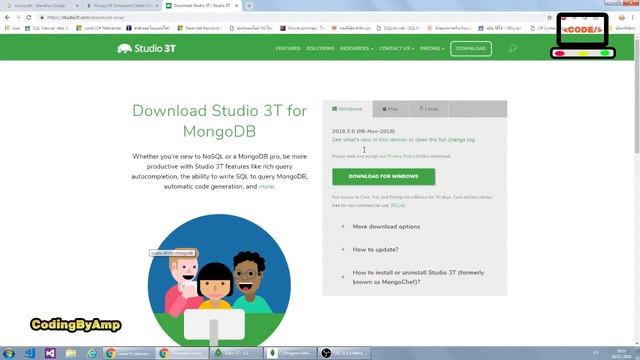Screen dimensions: 640x360
Task: Expand the Contact Us dropdown menu
Action: (x=396, y=49)
